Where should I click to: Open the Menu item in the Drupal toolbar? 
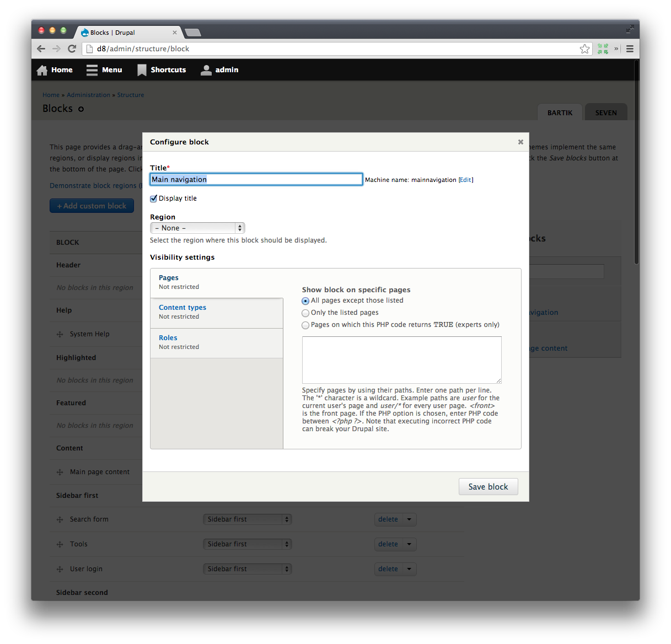(x=104, y=70)
